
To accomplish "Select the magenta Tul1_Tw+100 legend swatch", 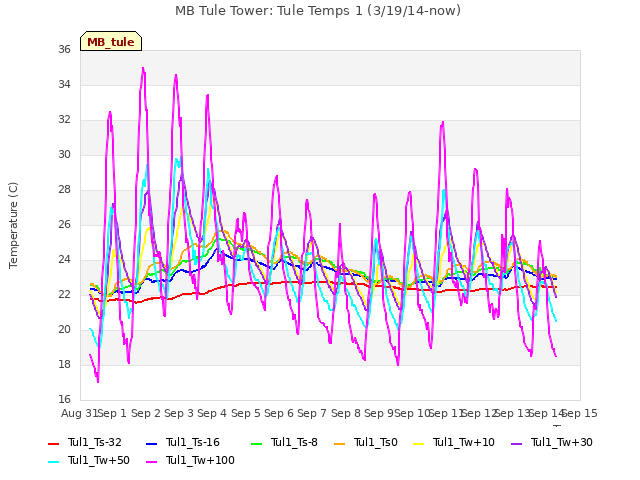I will [151, 461].
